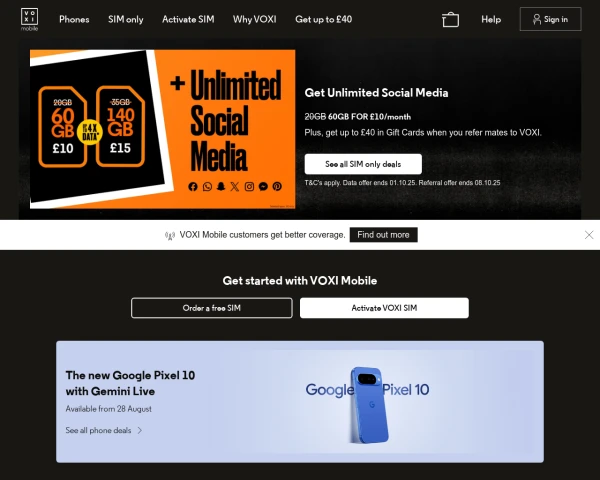
Task: Click the user icon in Sign in
Action: (x=537, y=19)
